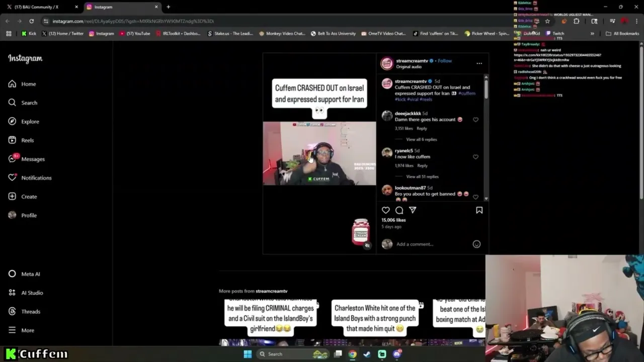Screen dimensions: 644x362
Task: Open Notifications in Instagram sidebar
Action: pos(30,177)
